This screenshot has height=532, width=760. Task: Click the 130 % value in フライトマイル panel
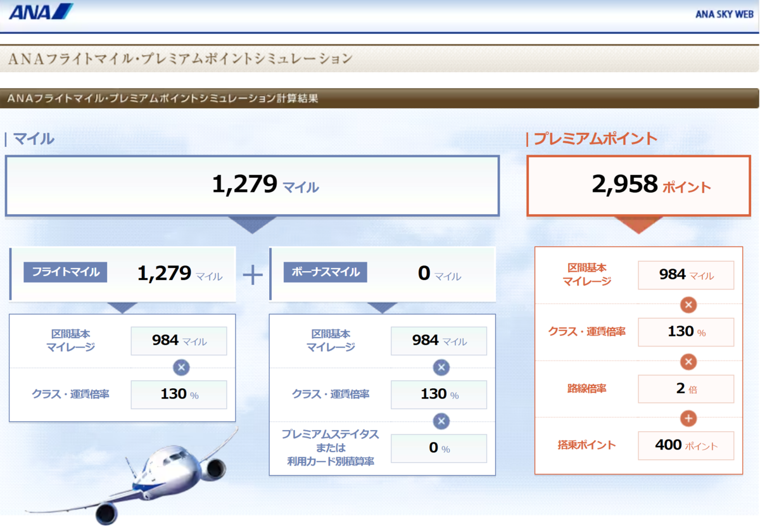(x=179, y=395)
